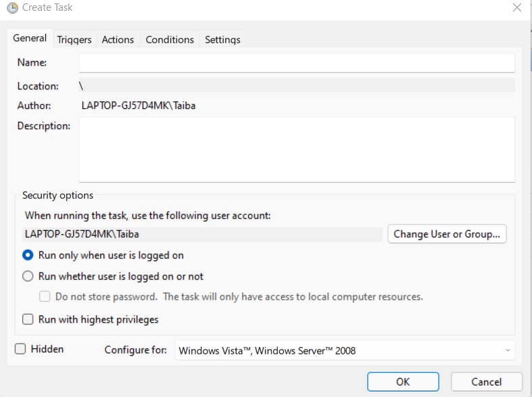This screenshot has width=532, height=397.
Task: Go to the Actions tab
Action: (118, 40)
